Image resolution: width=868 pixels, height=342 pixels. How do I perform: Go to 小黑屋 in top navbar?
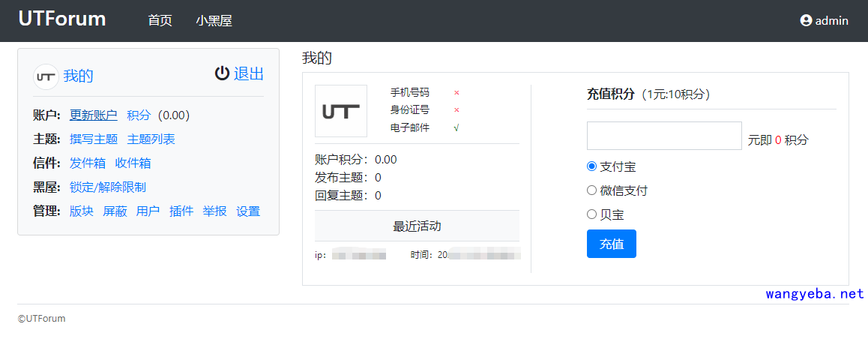coord(214,21)
